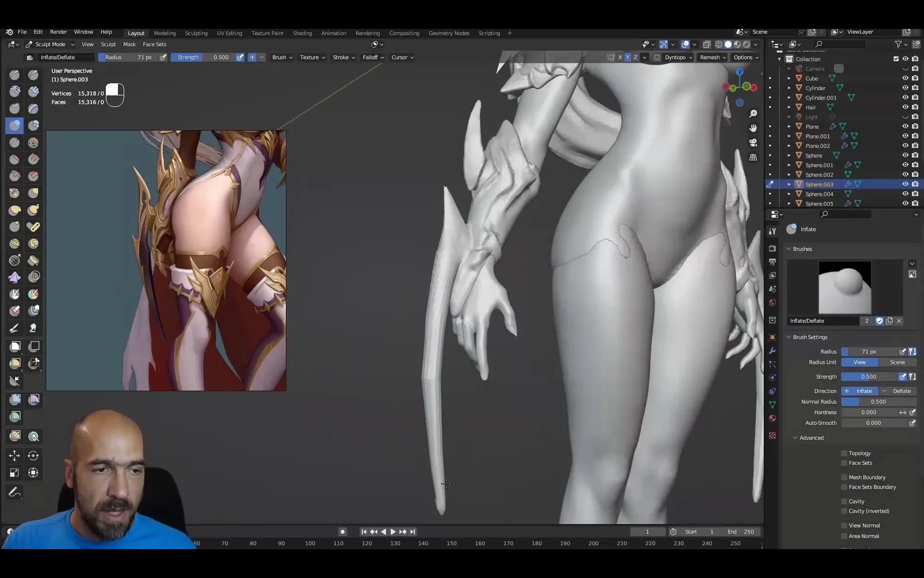Hide Sphere.001 with its eye toggle
The image size is (924, 578).
pos(906,165)
